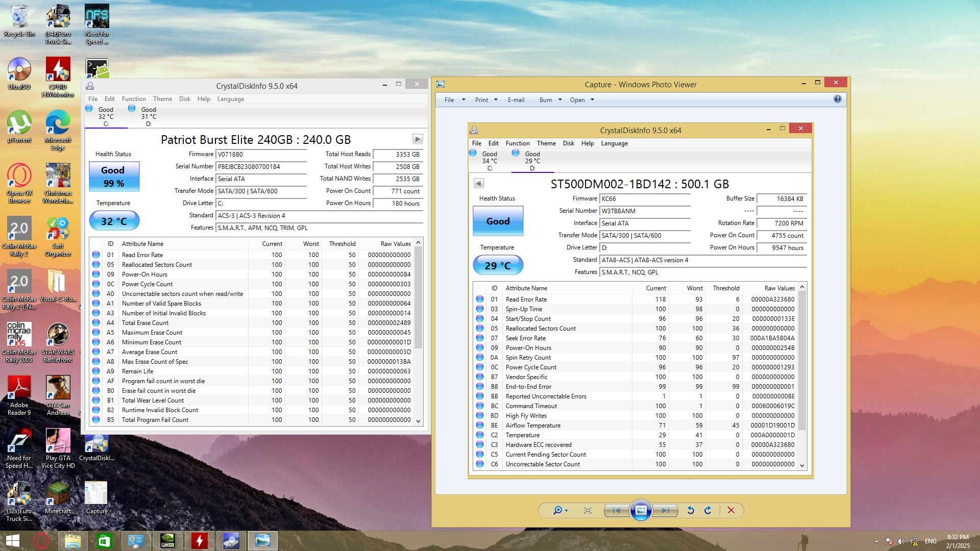
Task: Open CPUID HWMonitor desktop shortcut
Action: coord(58,77)
